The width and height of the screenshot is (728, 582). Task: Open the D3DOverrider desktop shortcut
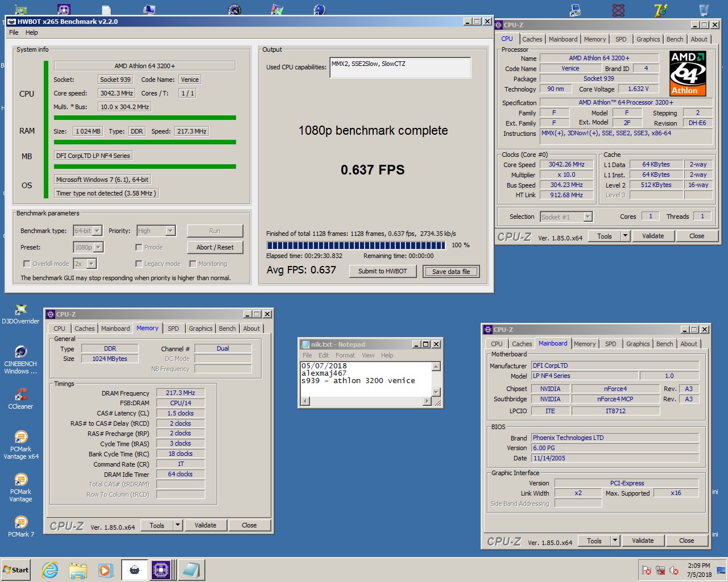coord(20,314)
